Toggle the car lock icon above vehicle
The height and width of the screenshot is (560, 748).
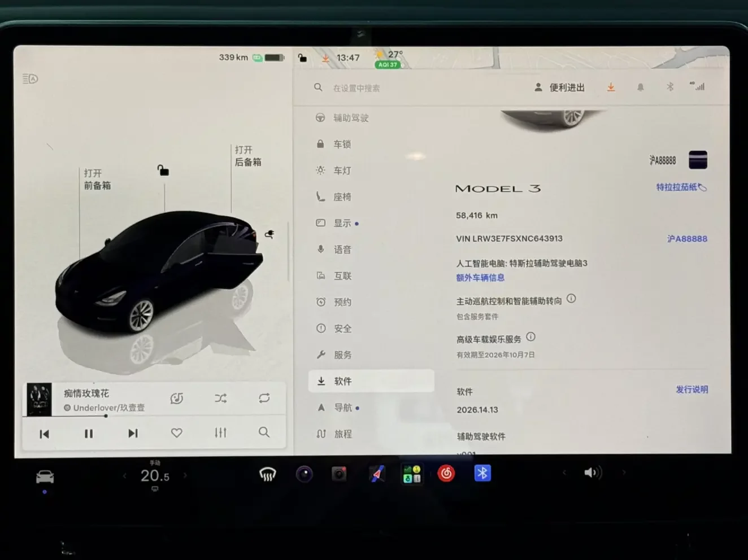click(x=163, y=170)
